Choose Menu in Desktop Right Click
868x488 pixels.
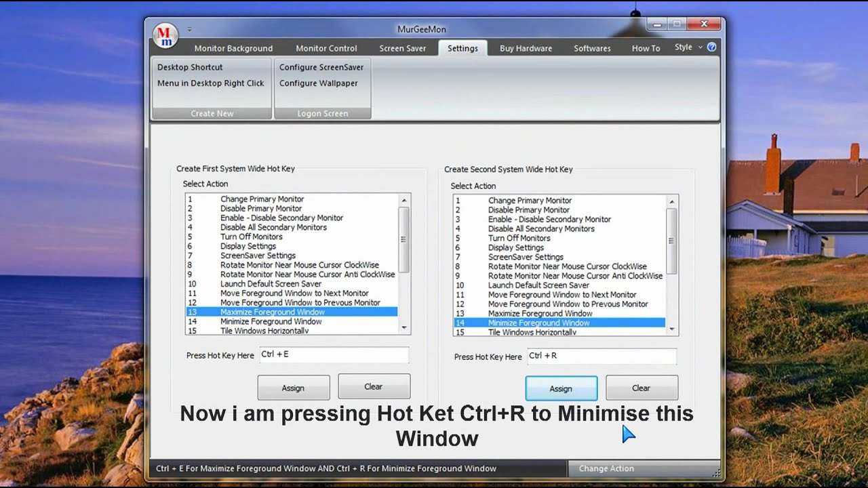pos(211,83)
